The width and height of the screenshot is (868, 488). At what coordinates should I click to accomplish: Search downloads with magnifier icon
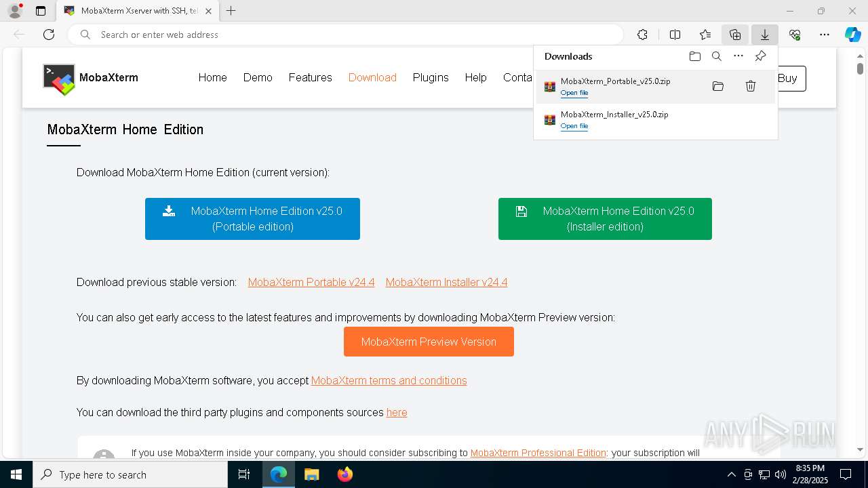click(716, 56)
